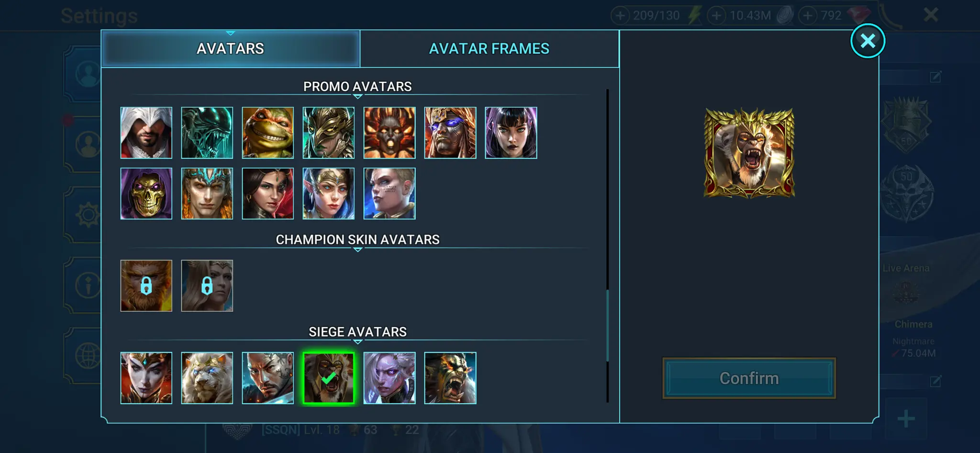Select the locked long-haired champion skin avatar
Viewport: 980px width, 453px height.
(207, 285)
